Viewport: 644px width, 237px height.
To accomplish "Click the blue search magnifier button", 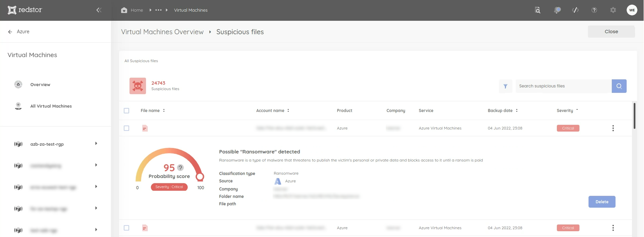I will [x=619, y=86].
